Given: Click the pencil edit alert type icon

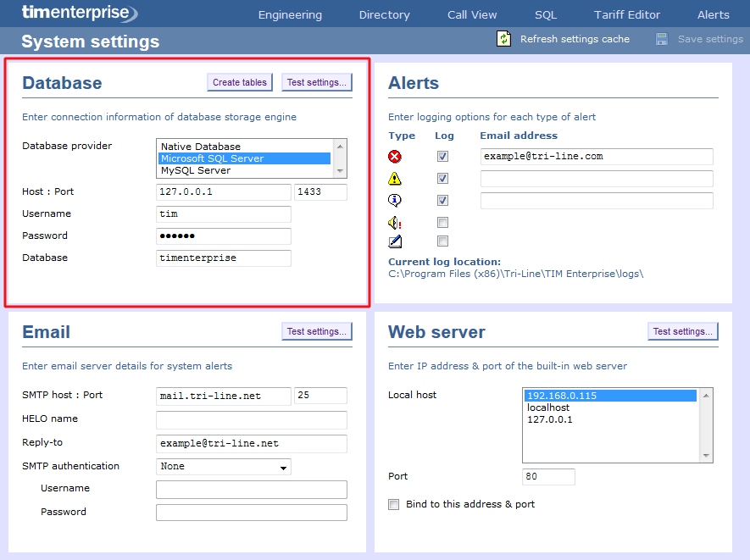Looking at the screenshot, I should 395,241.
